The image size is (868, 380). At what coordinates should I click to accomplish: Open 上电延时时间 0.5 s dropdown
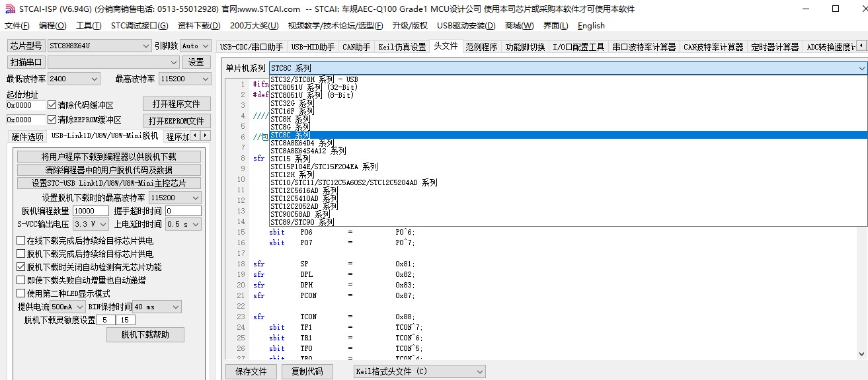pyautogui.click(x=183, y=224)
